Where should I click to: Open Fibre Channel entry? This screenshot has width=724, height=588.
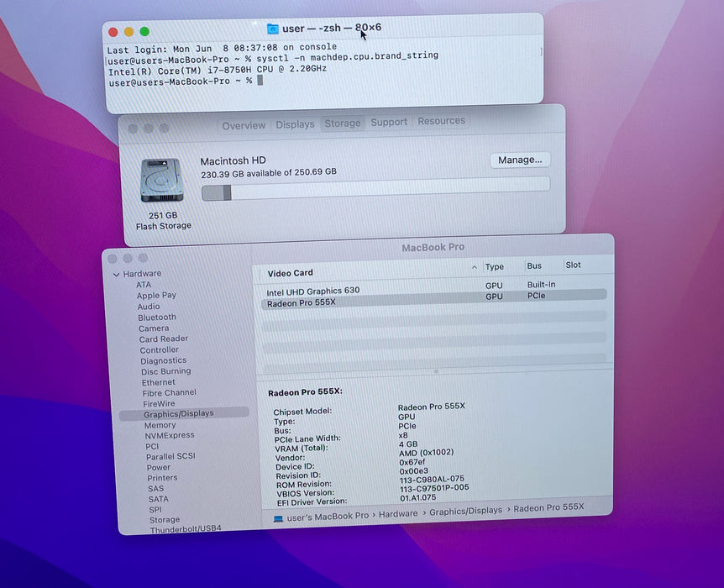169,393
